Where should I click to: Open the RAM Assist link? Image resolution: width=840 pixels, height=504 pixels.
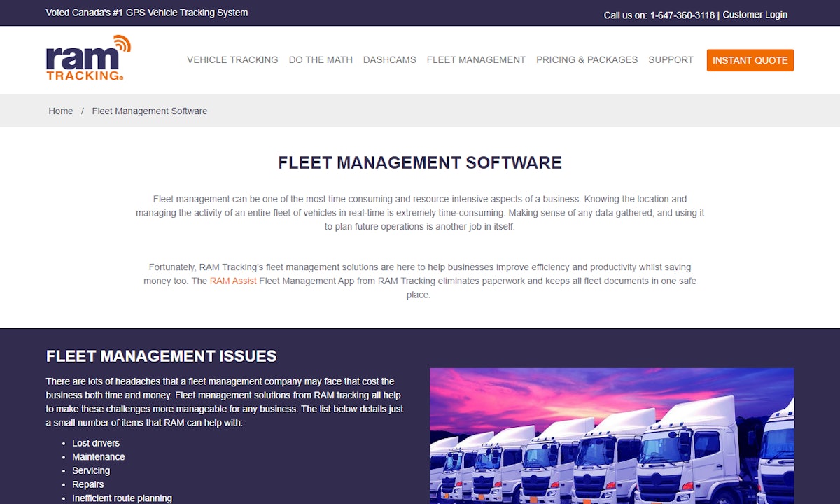[x=233, y=281]
